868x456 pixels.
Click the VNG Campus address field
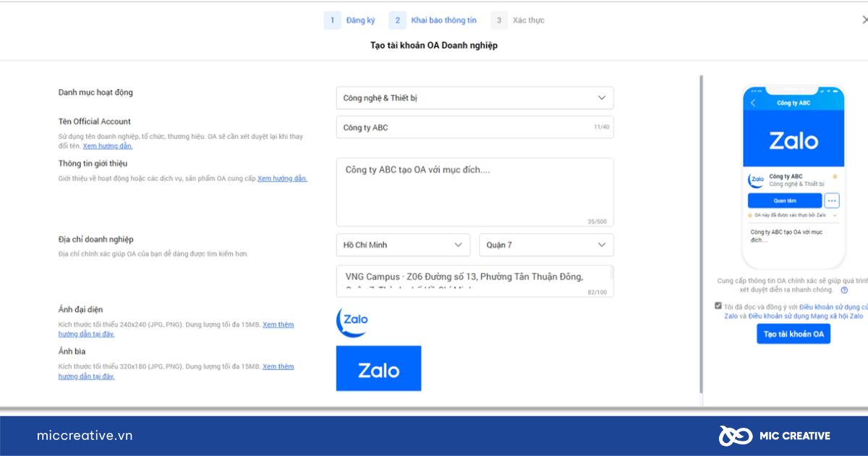[475, 281]
